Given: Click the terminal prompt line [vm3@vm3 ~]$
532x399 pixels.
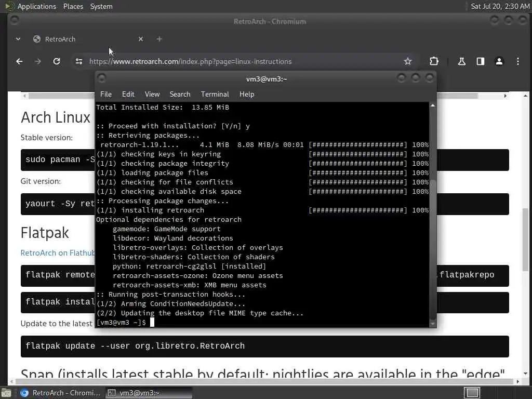Looking at the screenshot, I should (121, 322).
